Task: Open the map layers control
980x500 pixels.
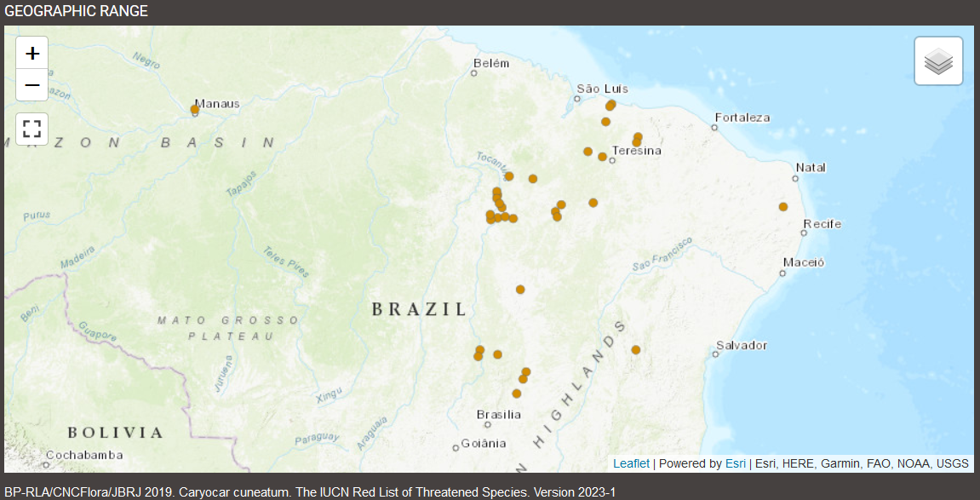Action: coord(938,61)
